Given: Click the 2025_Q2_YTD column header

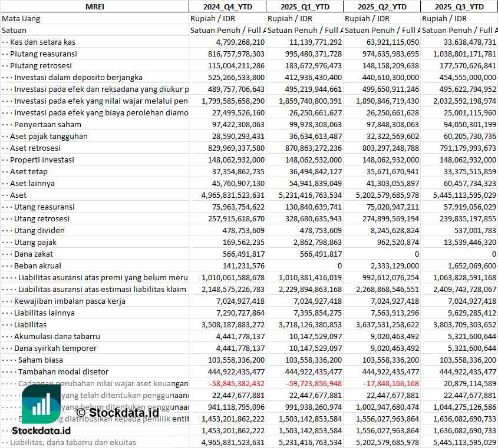Looking at the screenshot, I should pyautogui.click(x=381, y=6).
